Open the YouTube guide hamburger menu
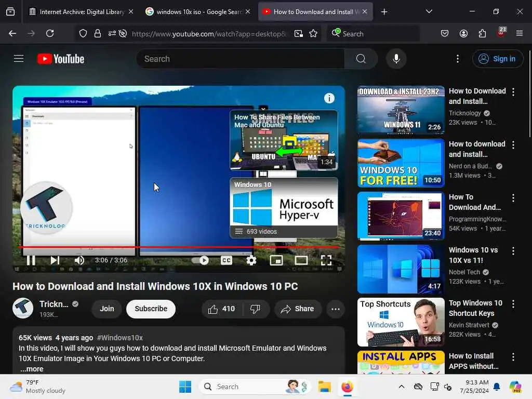 (x=19, y=59)
